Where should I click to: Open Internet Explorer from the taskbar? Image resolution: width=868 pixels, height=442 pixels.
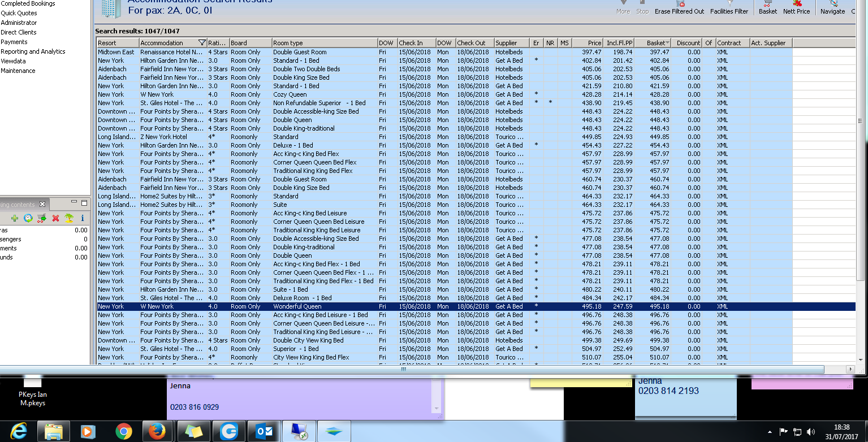click(19, 431)
